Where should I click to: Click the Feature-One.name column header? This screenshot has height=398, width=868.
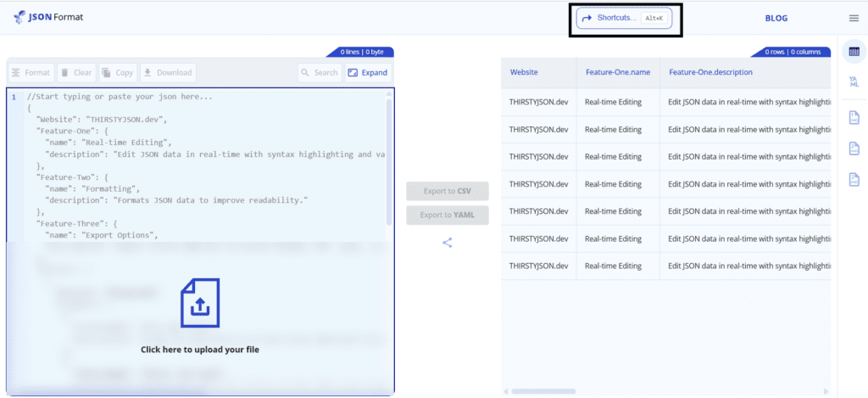(x=618, y=72)
